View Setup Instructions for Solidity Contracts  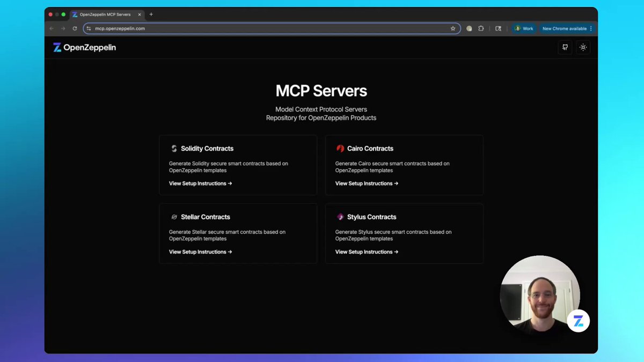click(x=201, y=183)
